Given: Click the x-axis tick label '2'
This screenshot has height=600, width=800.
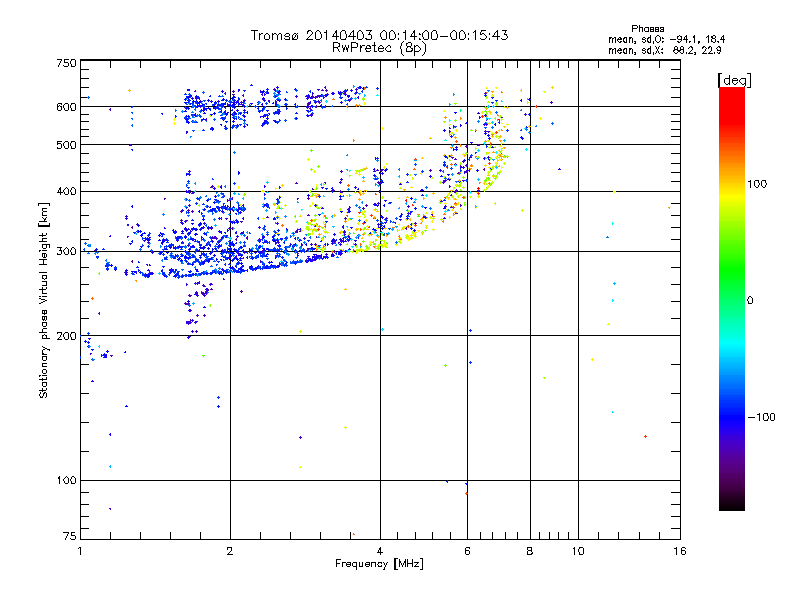Looking at the screenshot, I should click(230, 551).
